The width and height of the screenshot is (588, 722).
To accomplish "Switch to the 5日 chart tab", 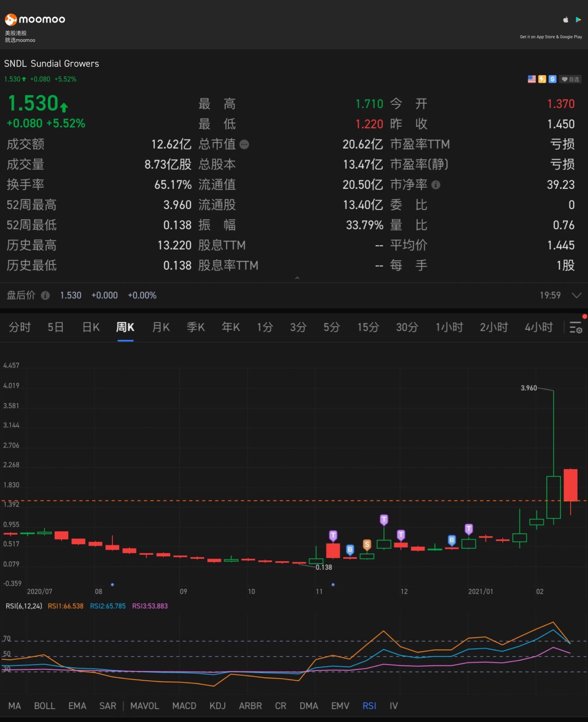I will point(56,327).
